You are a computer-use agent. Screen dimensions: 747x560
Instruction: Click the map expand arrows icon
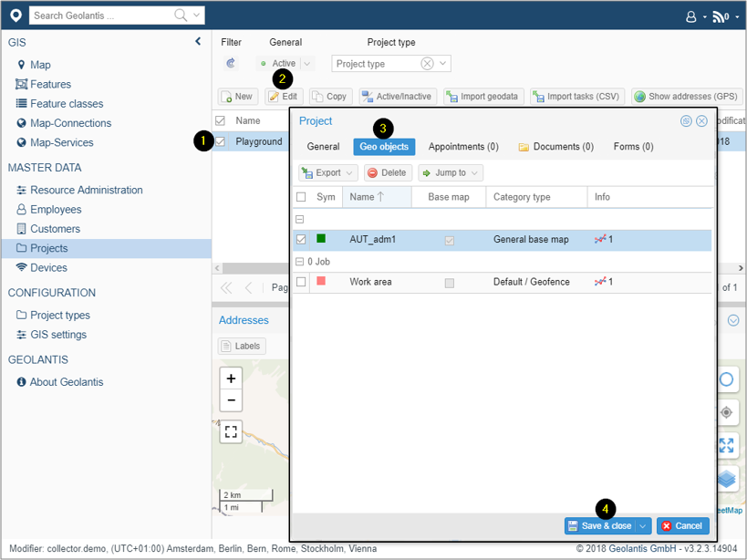click(x=727, y=445)
